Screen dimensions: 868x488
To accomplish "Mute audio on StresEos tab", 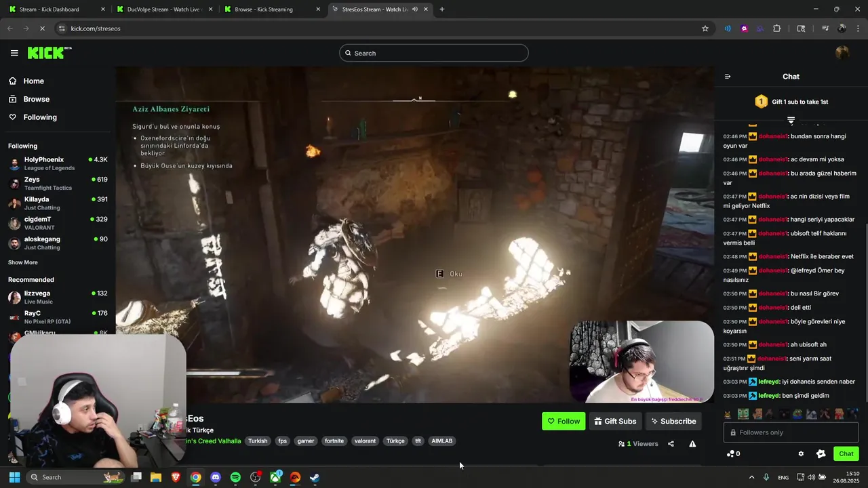I will click(x=414, y=9).
